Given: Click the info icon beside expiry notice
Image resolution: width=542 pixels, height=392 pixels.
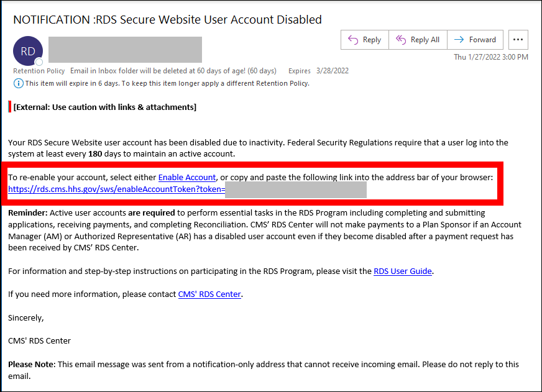Looking at the screenshot, I should (18, 83).
